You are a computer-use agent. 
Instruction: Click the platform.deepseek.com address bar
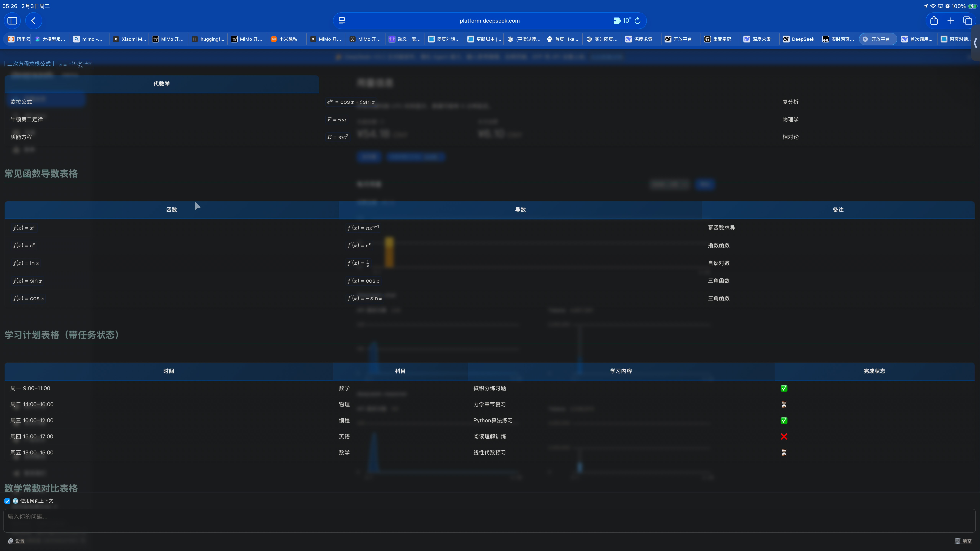(489, 20)
